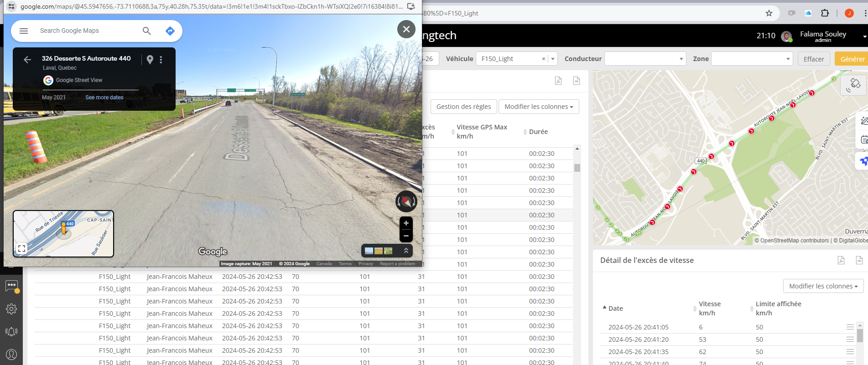
Task: Open the messages chat icon in sidebar
Action: coord(11,286)
